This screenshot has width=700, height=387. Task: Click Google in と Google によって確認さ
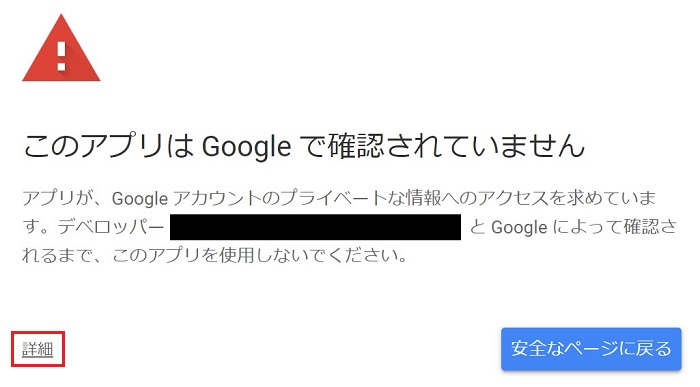coord(519,228)
